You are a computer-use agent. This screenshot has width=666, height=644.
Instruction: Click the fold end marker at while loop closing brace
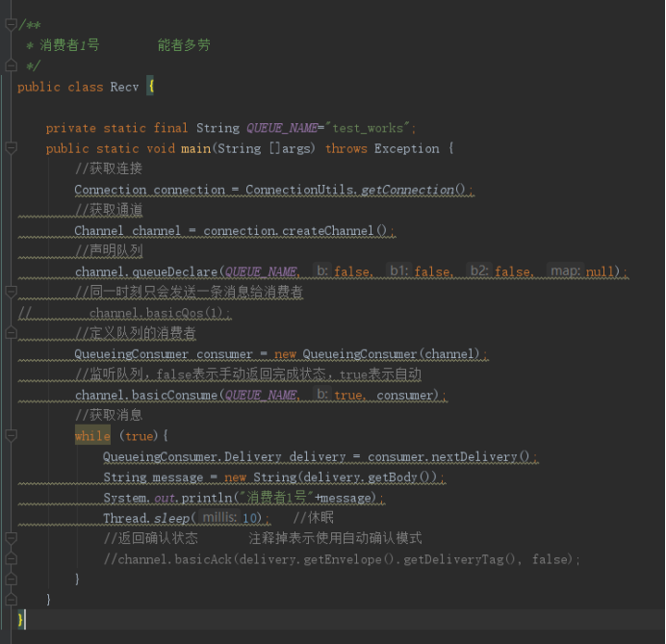11,579
